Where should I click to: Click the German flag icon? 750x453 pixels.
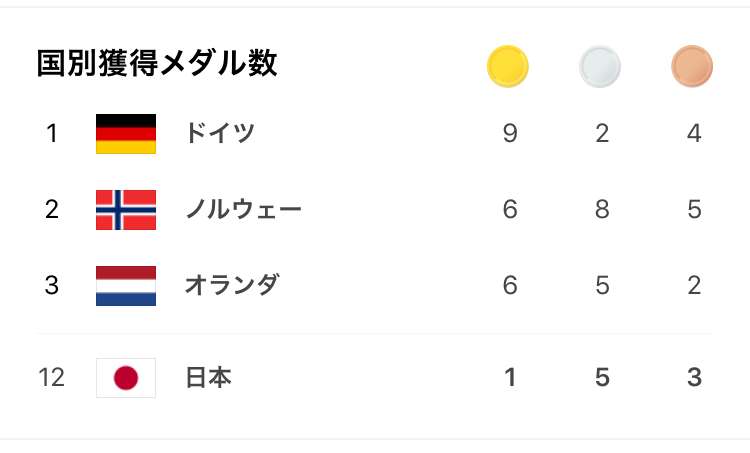126,134
